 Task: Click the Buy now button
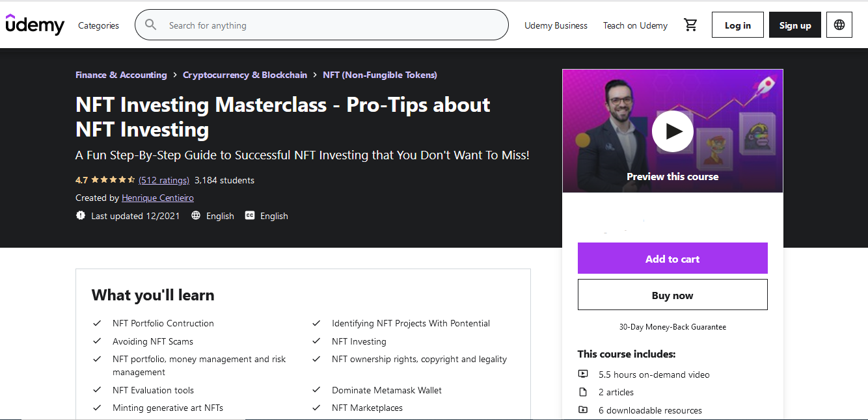point(673,295)
